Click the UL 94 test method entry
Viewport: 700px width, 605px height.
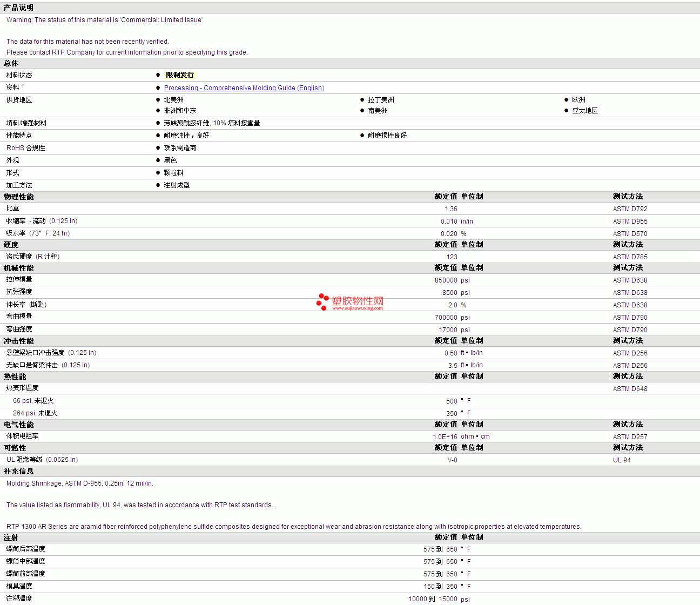click(622, 460)
